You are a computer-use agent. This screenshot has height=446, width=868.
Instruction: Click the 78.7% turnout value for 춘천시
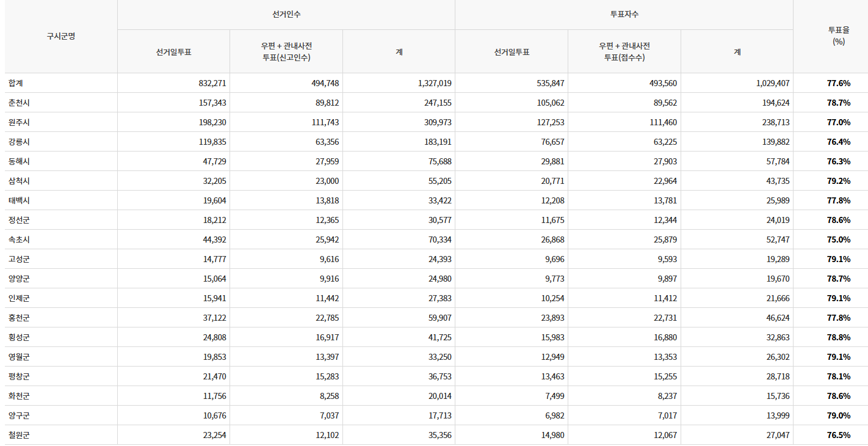click(839, 103)
